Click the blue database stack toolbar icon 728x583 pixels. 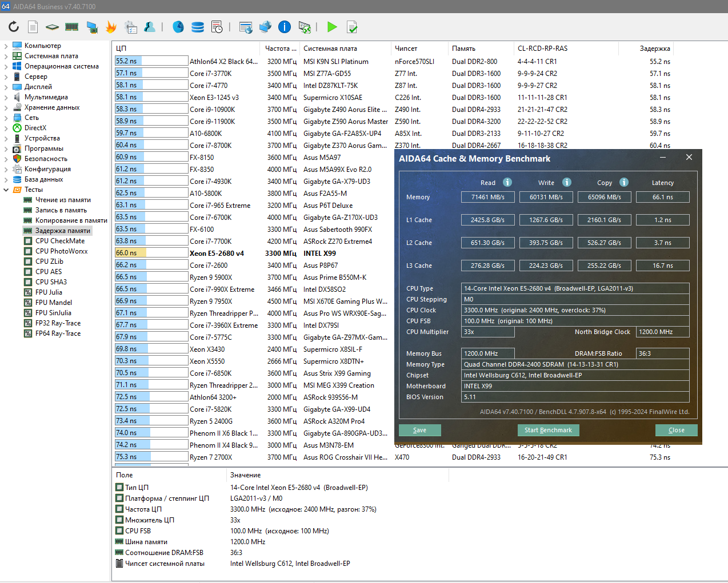point(198,26)
